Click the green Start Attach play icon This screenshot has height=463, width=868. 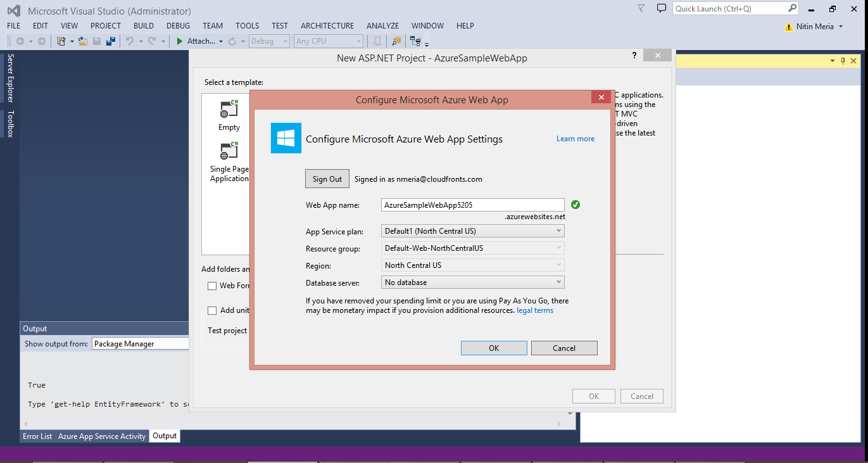180,41
